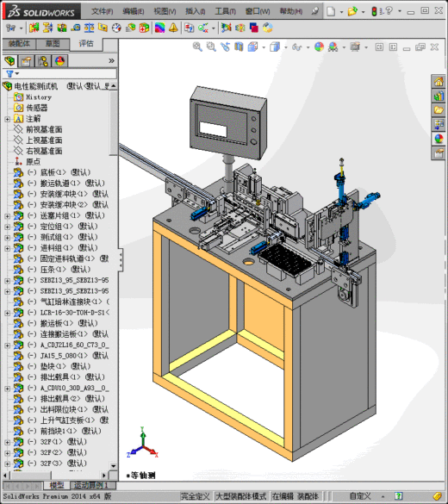Open File Explorer folder icon in task pane
Screen dimensions: 448x504
pyautogui.click(x=439, y=110)
